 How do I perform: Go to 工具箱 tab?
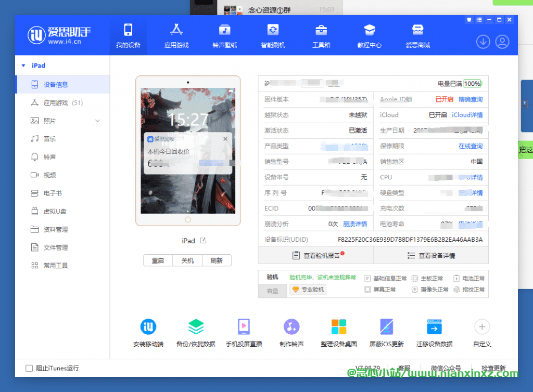[x=321, y=36]
